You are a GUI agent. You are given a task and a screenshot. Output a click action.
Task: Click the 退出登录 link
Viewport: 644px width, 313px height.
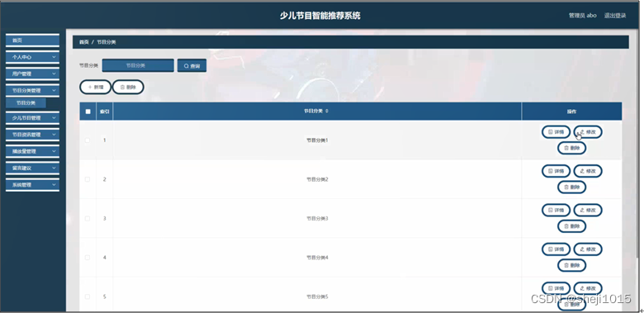(x=615, y=16)
